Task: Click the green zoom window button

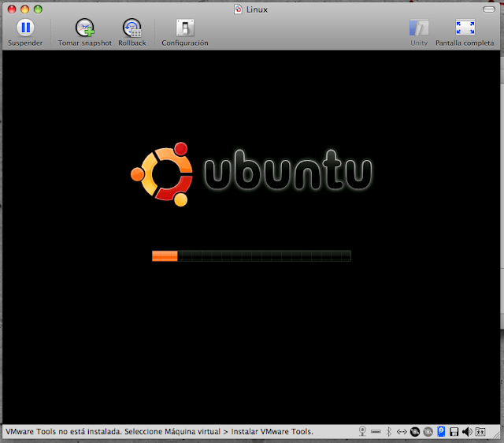Action: pos(38,9)
